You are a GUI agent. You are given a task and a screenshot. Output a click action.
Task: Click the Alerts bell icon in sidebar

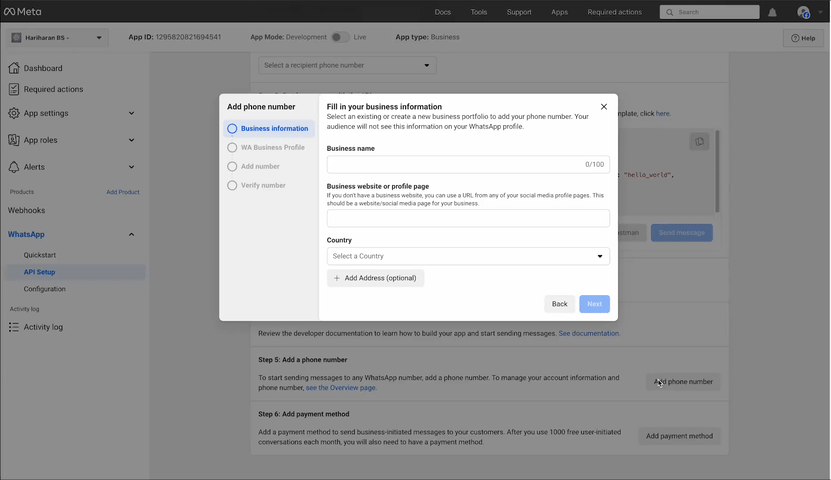click(x=14, y=167)
